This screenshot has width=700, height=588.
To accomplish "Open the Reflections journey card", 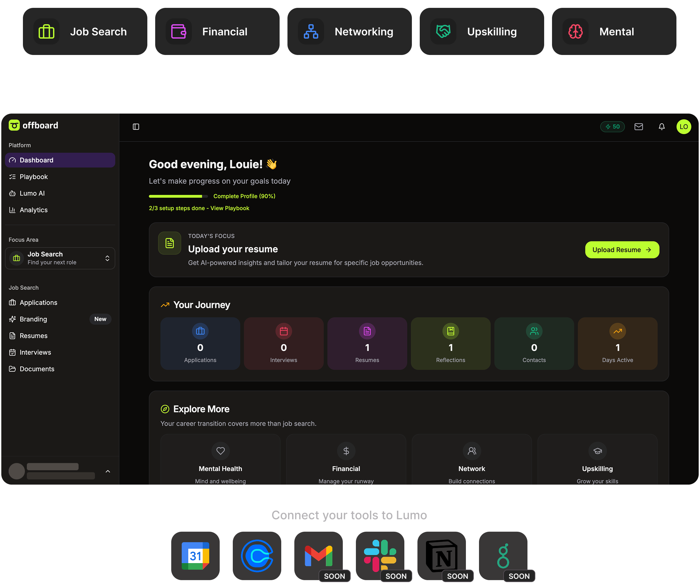I will coord(450,343).
